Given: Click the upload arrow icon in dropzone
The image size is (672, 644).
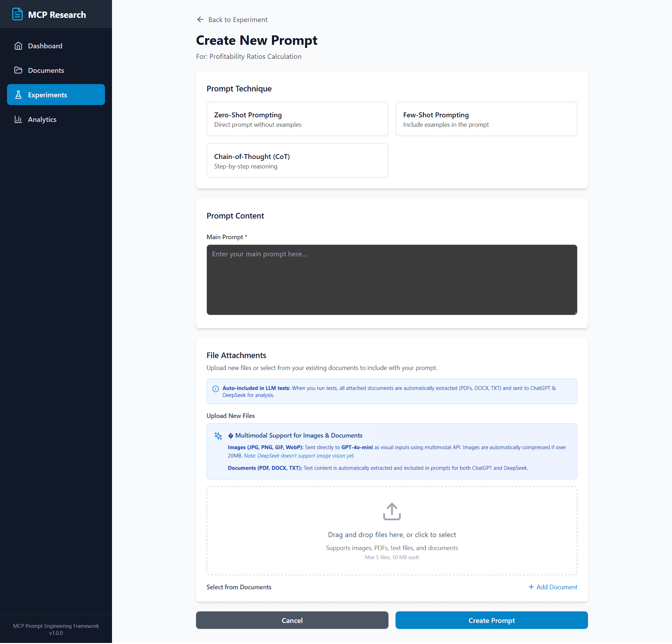Looking at the screenshot, I should 392,512.
